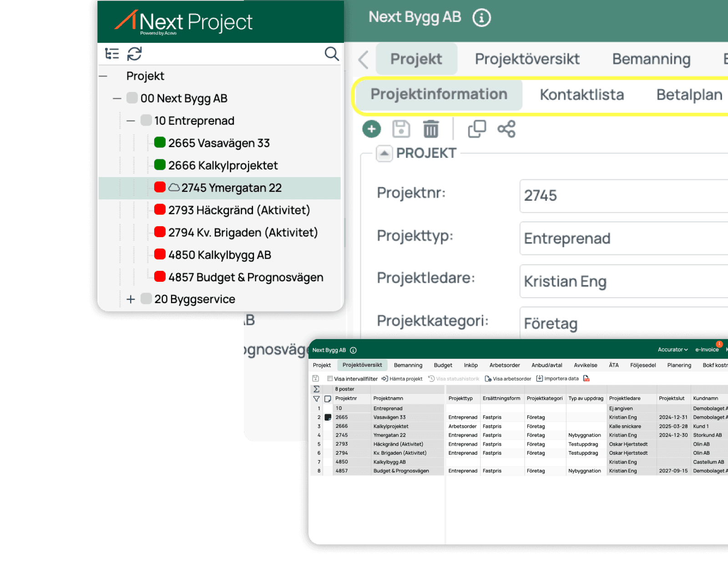Add new project with green plus icon

(x=372, y=129)
